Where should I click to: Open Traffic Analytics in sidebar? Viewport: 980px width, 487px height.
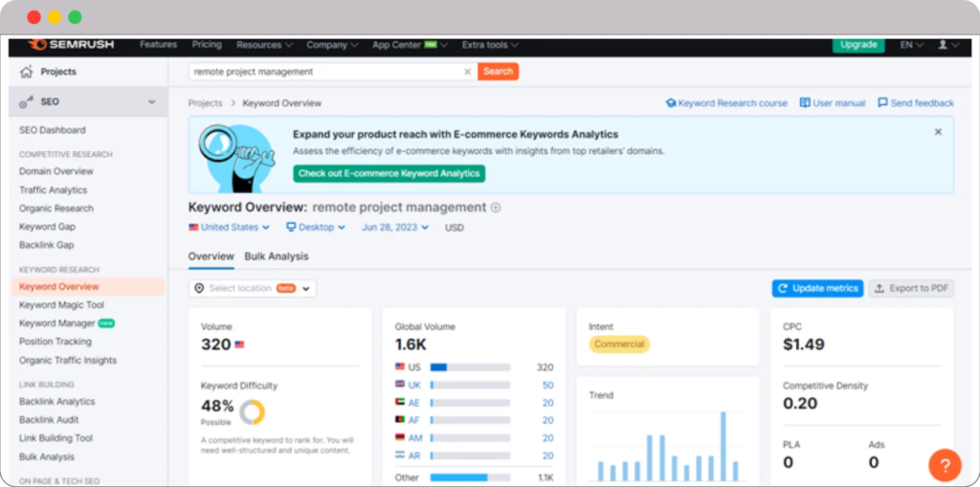[x=54, y=190]
